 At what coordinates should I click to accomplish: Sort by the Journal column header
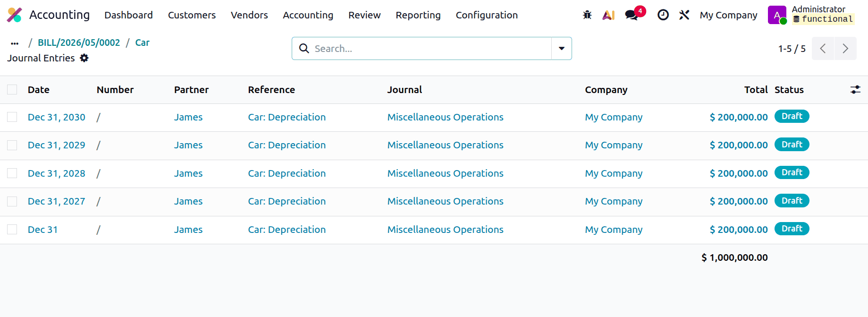405,90
